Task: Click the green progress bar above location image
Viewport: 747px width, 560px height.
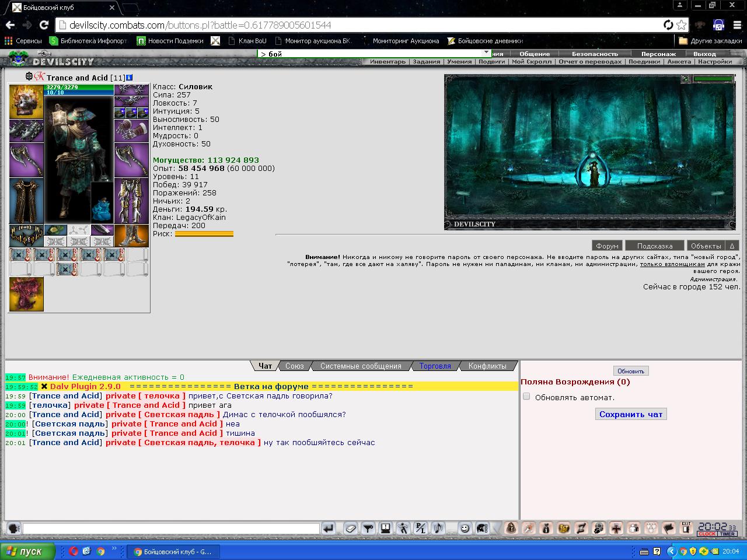Action: 713,79
